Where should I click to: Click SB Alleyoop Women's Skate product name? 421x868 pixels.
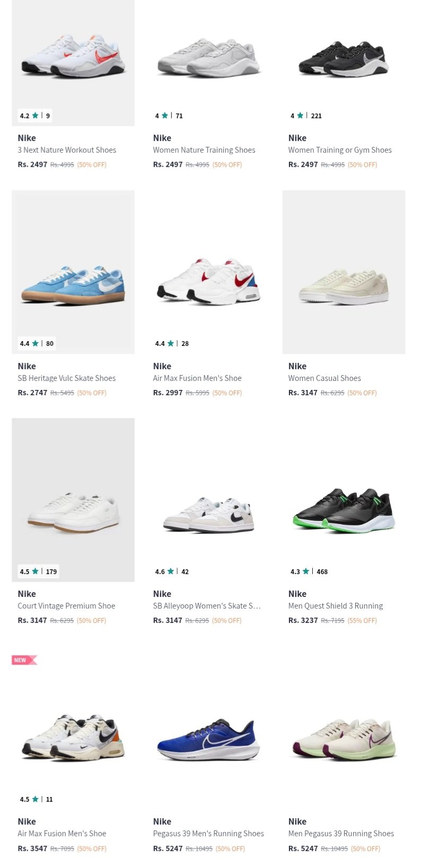point(207,606)
